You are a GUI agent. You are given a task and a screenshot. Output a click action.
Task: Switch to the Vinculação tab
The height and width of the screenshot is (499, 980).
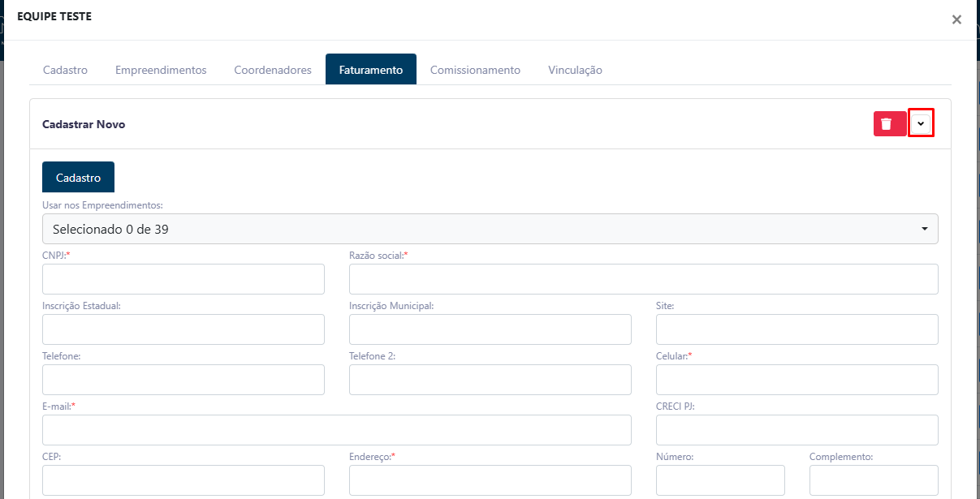(575, 70)
